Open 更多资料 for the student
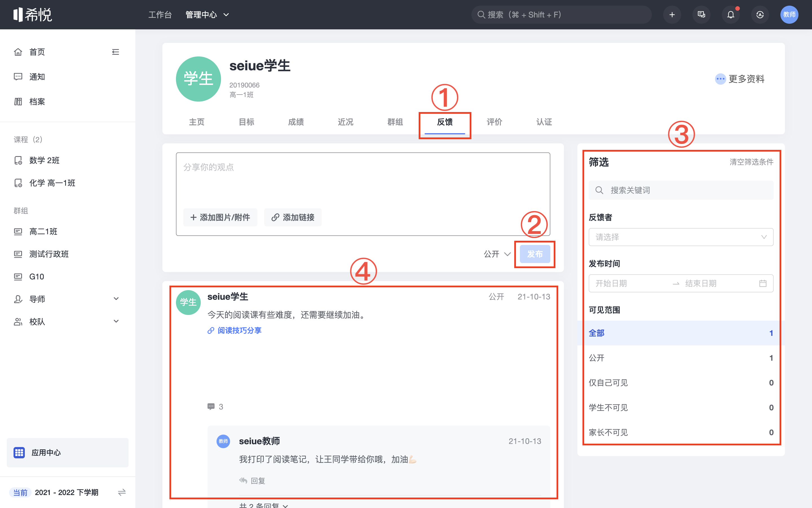This screenshot has height=508, width=812. tap(740, 79)
